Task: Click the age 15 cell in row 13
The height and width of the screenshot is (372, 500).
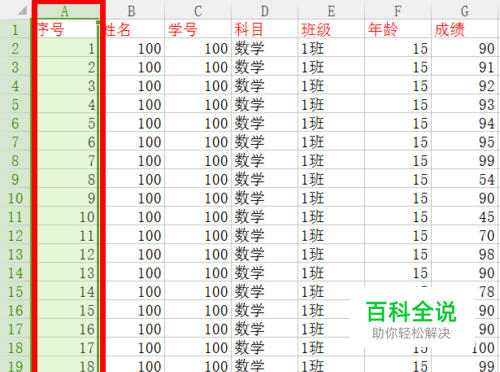Action: tap(398, 254)
